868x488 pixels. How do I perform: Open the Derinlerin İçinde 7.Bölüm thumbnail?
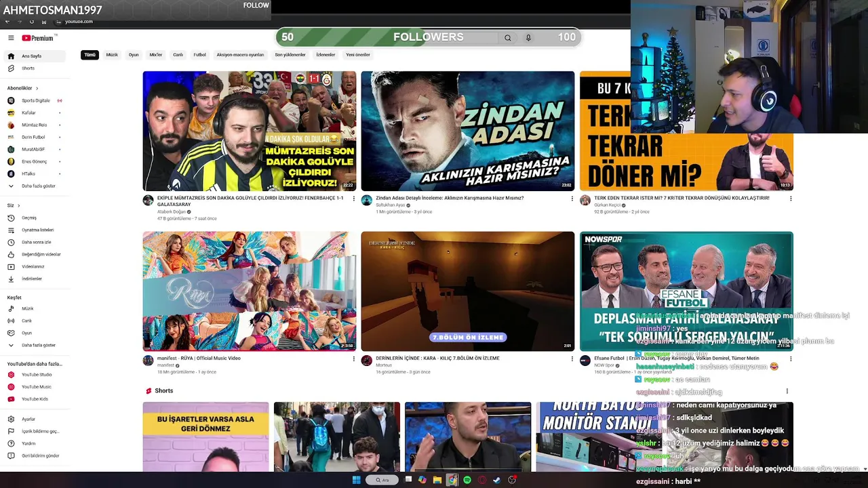(x=467, y=291)
